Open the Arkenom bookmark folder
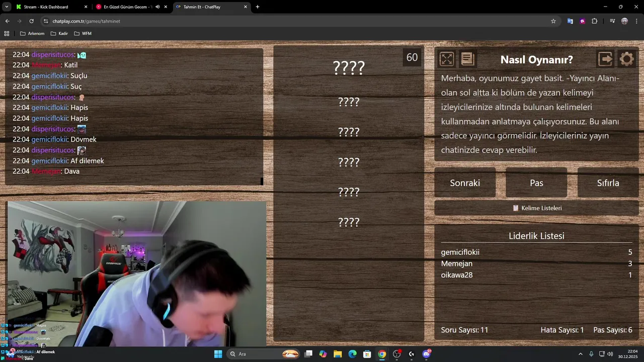644x362 pixels. pos(32,34)
